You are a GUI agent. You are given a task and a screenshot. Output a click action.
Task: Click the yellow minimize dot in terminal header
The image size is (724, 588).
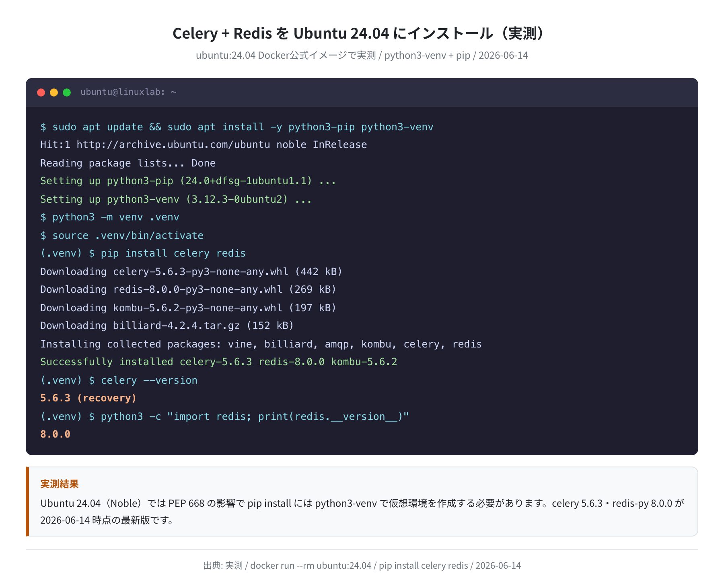tap(54, 93)
